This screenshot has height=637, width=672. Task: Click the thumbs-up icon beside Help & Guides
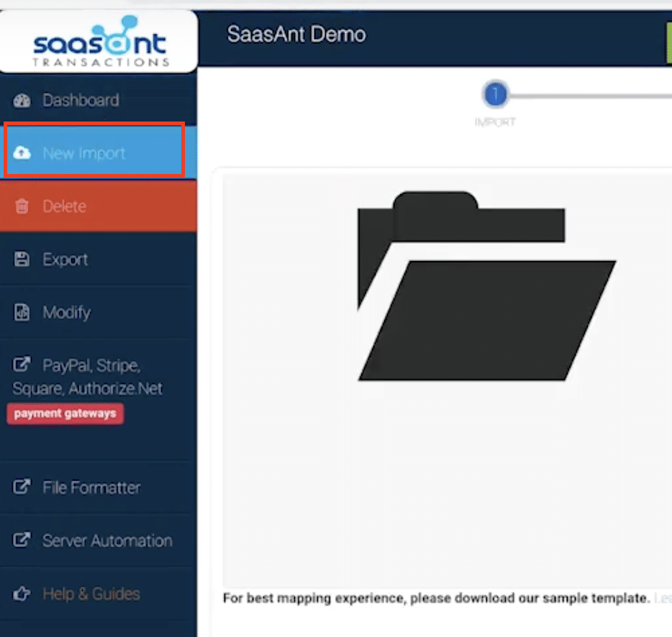[22, 594]
